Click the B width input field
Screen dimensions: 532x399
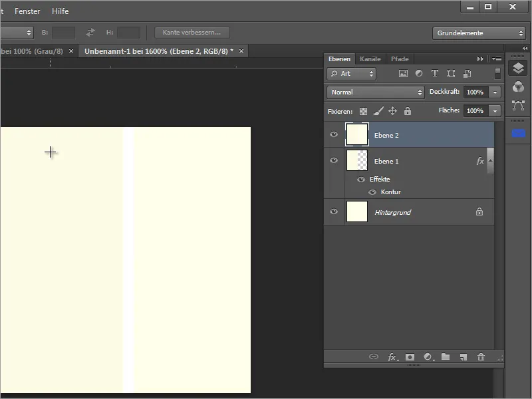pyautogui.click(x=63, y=33)
